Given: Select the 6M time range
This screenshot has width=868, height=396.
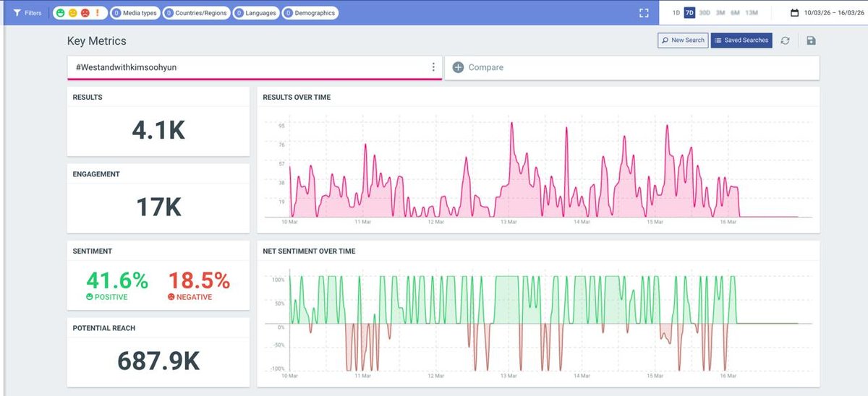Looking at the screenshot, I should (735, 13).
